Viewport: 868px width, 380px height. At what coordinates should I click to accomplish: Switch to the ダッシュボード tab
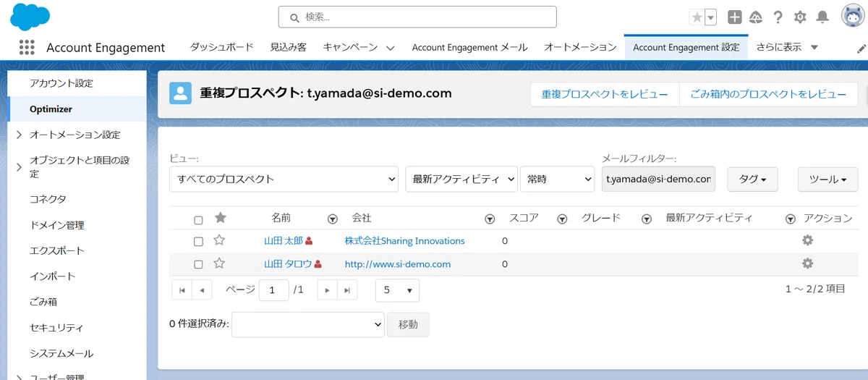[x=221, y=47]
